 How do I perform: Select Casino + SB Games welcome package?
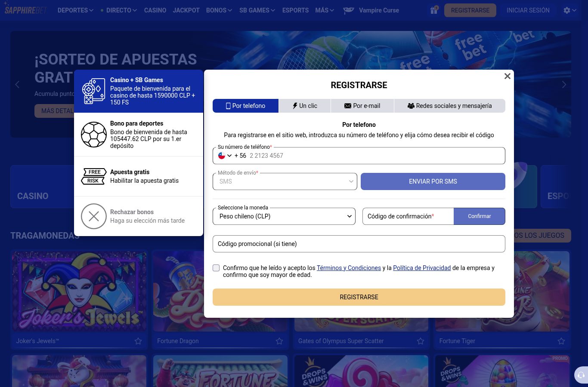pyautogui.click(x=139, y=91)
